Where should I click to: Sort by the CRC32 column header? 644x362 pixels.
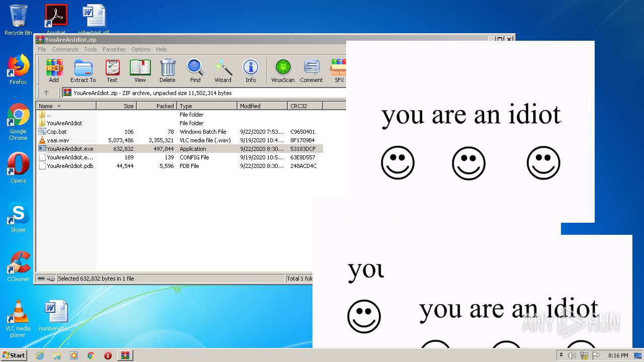coord(305,106)
